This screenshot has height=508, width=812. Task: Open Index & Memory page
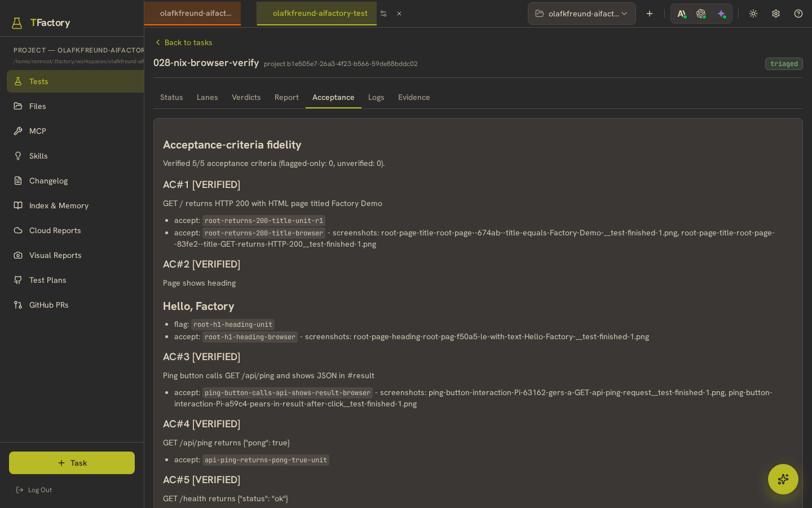coord(76,205)
